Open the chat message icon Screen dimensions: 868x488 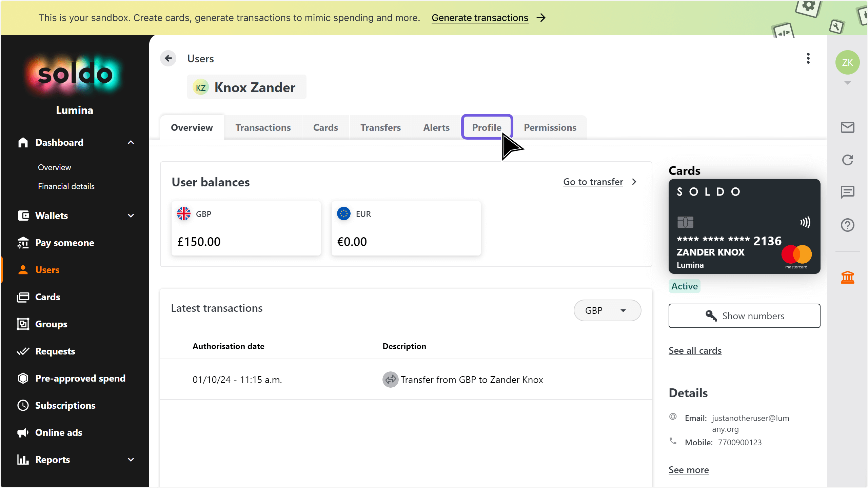847,192
